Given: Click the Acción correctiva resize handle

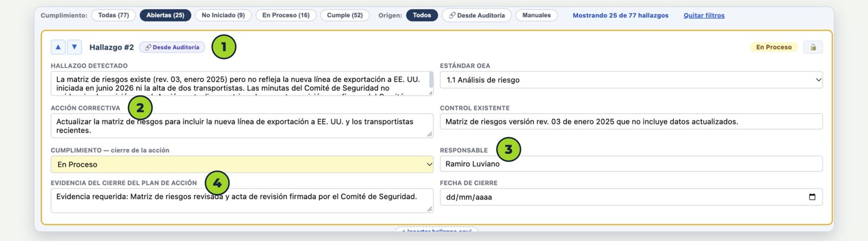Looking at the screenshot, I should pyautogui.click(x=430, y=134).
